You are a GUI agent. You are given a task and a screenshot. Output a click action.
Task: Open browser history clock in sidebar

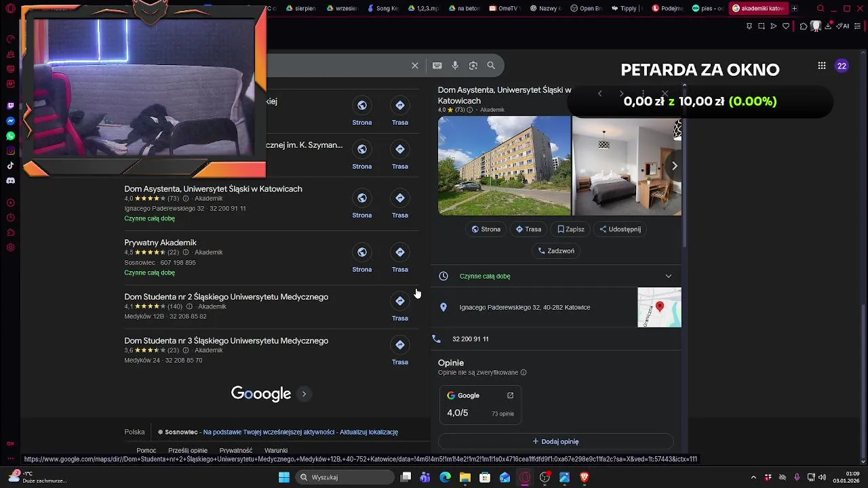(x=10, y=218)
